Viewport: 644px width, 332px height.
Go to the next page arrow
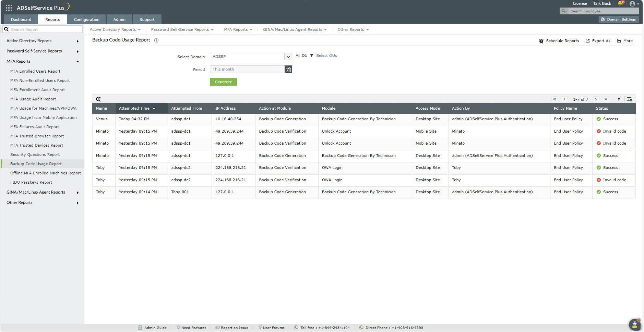point(596,99)
